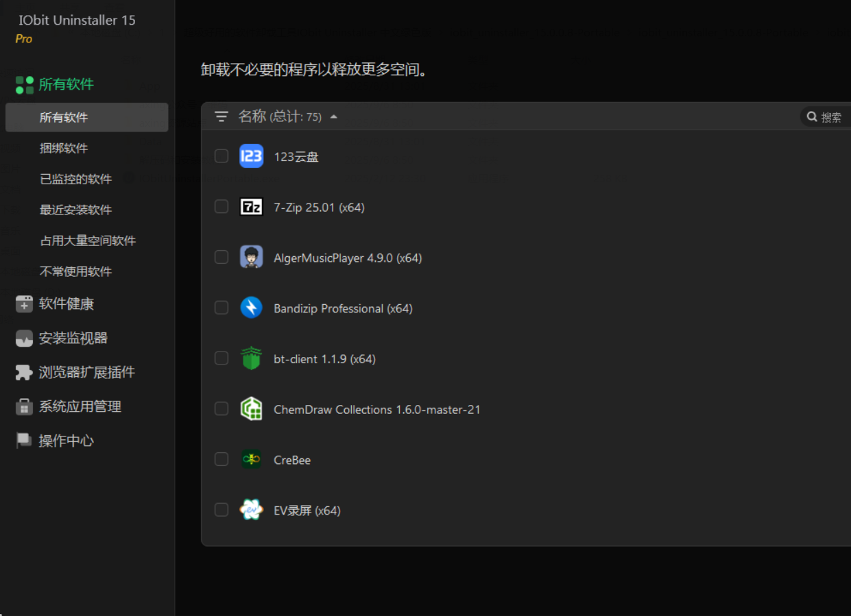Select bt-client 1.1.9 (x64) name
This screenshot has height=616, width=851.
point(324,358)
